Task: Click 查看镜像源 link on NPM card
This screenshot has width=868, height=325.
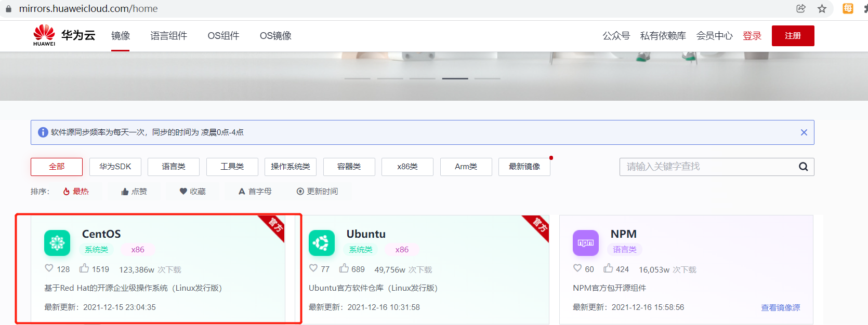Action: [x=781, y=307]
